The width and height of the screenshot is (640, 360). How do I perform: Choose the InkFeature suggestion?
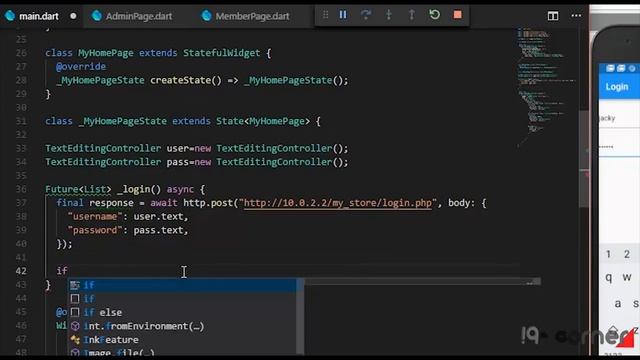click(x=182, y=340)
